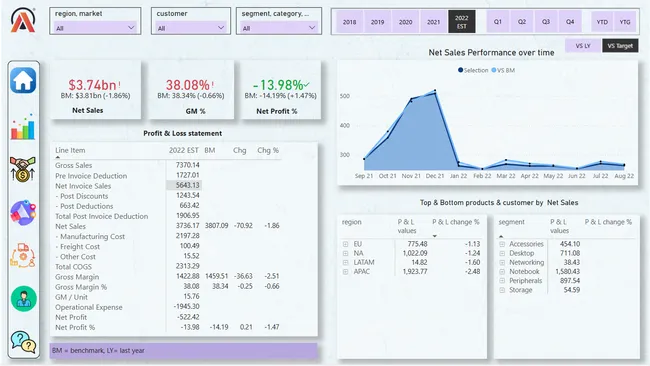The height and width of the screenshot is (366, 650).
Task: Select the - Manufacturing Cost line item
Action: 90,236
